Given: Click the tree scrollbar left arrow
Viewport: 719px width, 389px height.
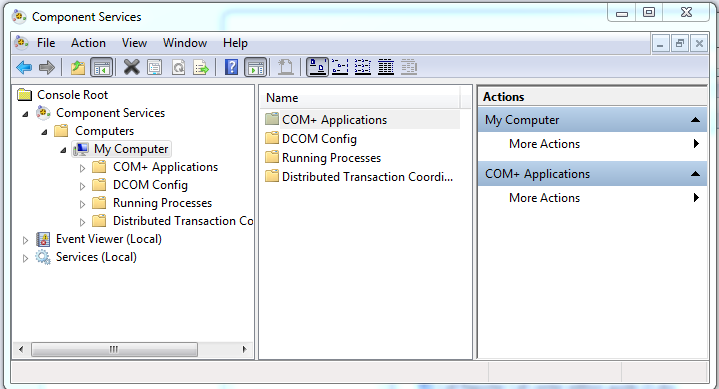Looking at the screenshot, I should tap(21, 350).
